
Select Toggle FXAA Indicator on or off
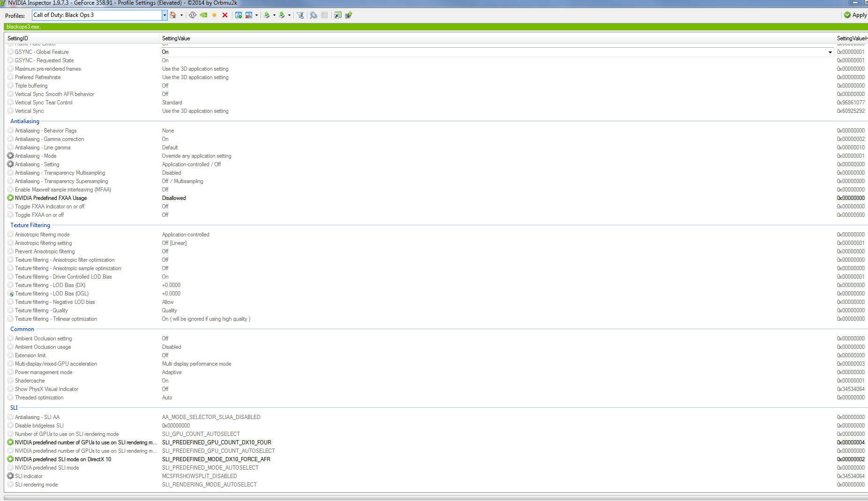point(436,206)
